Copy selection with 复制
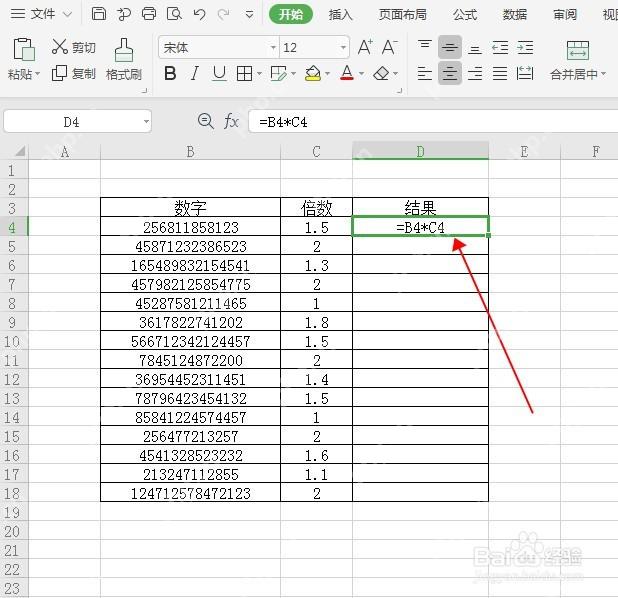Image resolution: width=618 pixels, height=598 pixels. click(x=74, y=73)
